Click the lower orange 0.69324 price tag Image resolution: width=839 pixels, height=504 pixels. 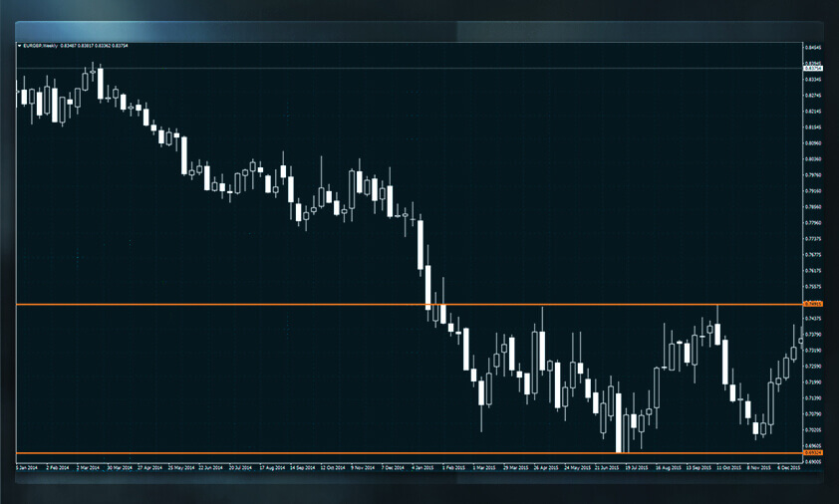[813, 454]
